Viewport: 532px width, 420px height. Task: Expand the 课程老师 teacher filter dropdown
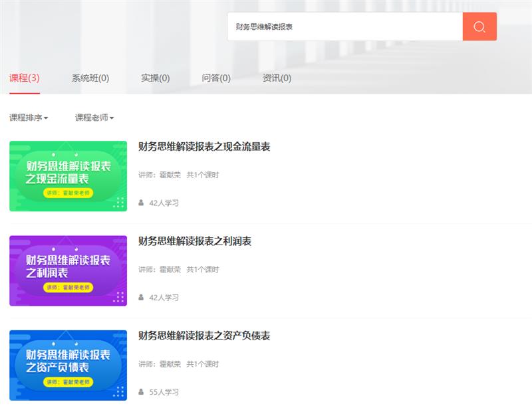[94, 118]
